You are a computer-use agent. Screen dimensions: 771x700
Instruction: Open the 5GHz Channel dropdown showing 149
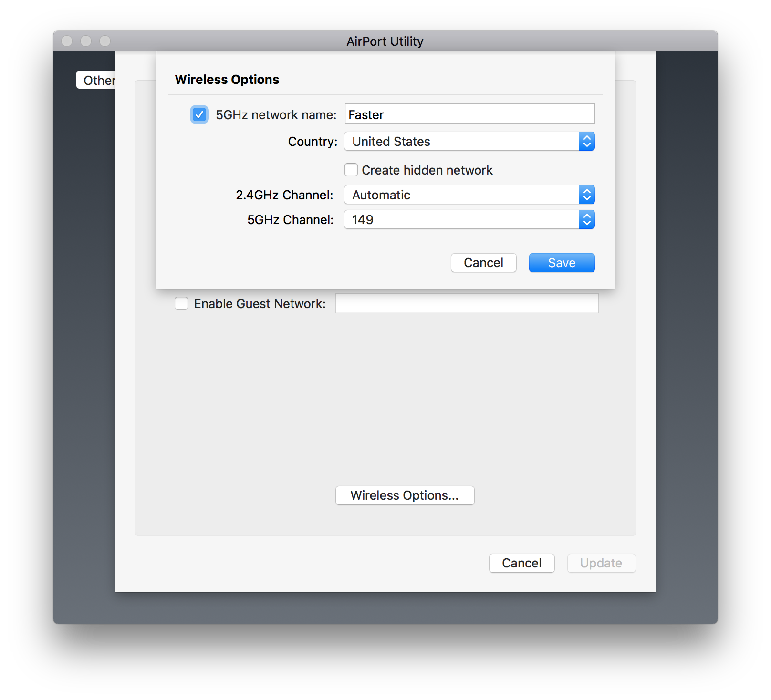[x=469, y=219]
